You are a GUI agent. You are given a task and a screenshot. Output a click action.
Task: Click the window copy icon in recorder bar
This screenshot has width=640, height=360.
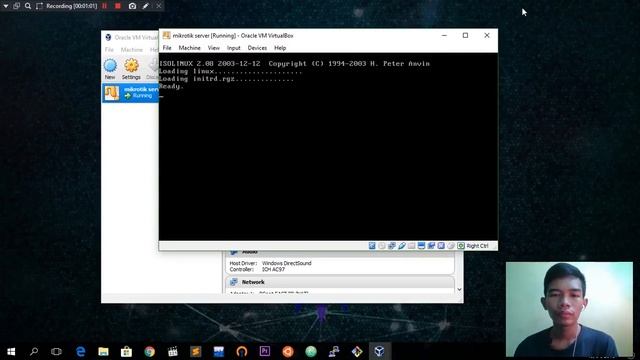coord(16,6)
